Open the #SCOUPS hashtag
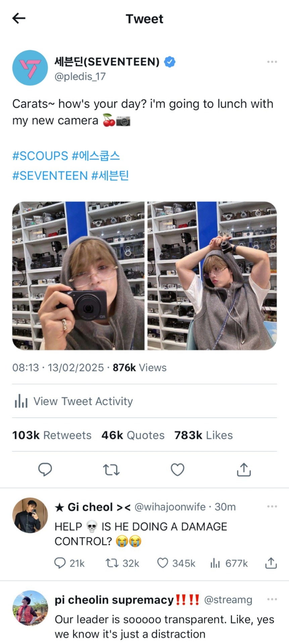This screenshot has height=644, width=289. (x=40, y=156)
